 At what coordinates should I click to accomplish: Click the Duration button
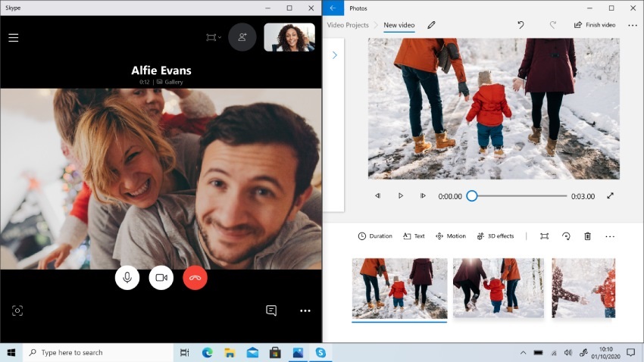click(x=375, y=236)
